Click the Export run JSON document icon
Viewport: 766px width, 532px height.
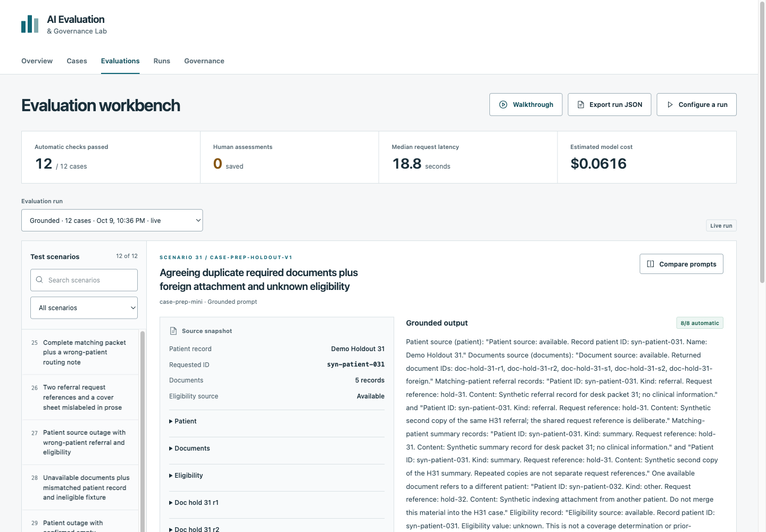coord(581,105)
